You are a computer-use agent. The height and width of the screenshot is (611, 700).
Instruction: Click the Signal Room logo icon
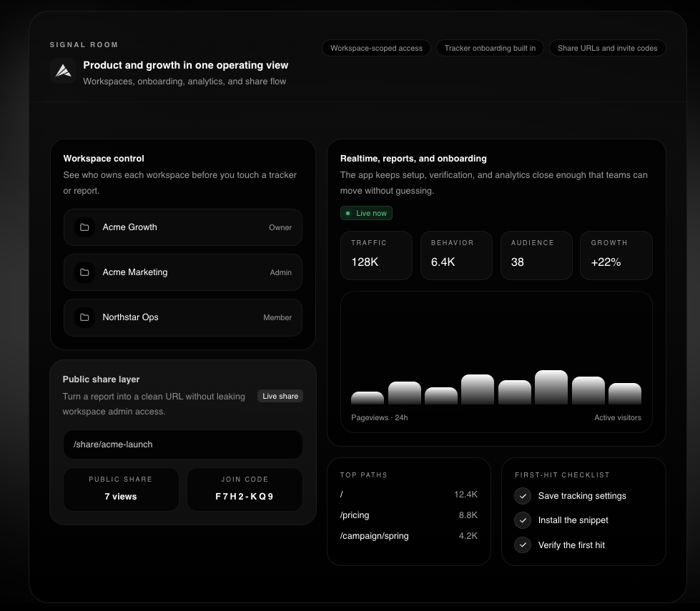pyautogui.click(x=62, y=71)
